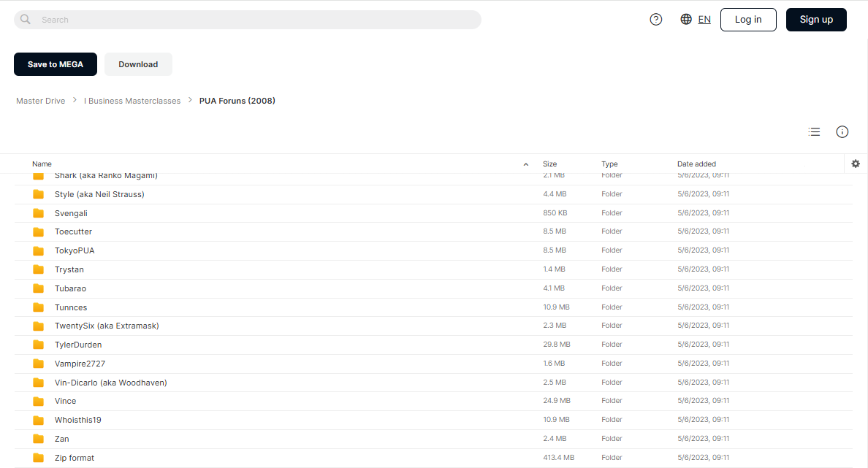Click the Style (aka Neil Strauss) folder icon
The image size is (868, 468).
(x=38, y=194)
